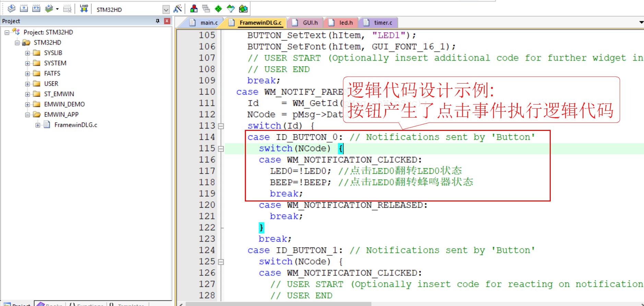Click the Rebuild all target files icon
Image resolution: width=644 pixels, height=306 pixels.
pyautogui.click(x=36, y=9)
